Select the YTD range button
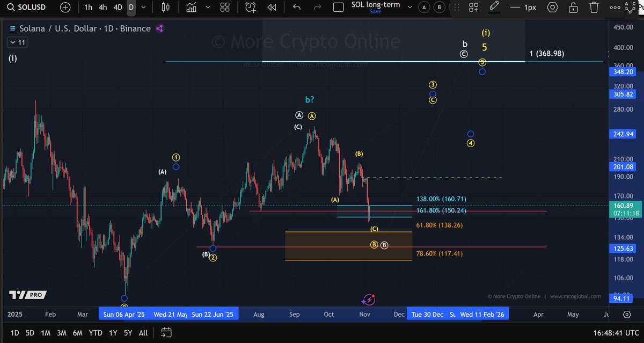 point(95,333)
